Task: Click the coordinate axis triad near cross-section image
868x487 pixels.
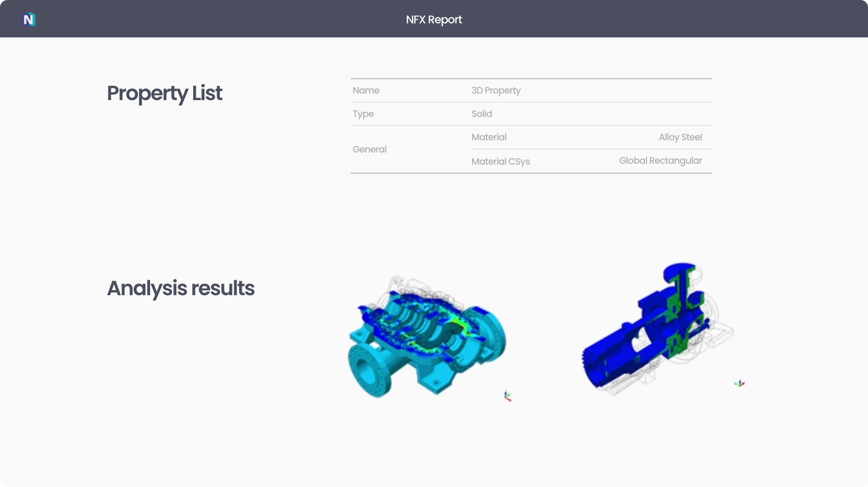Action: click(739, 384)
